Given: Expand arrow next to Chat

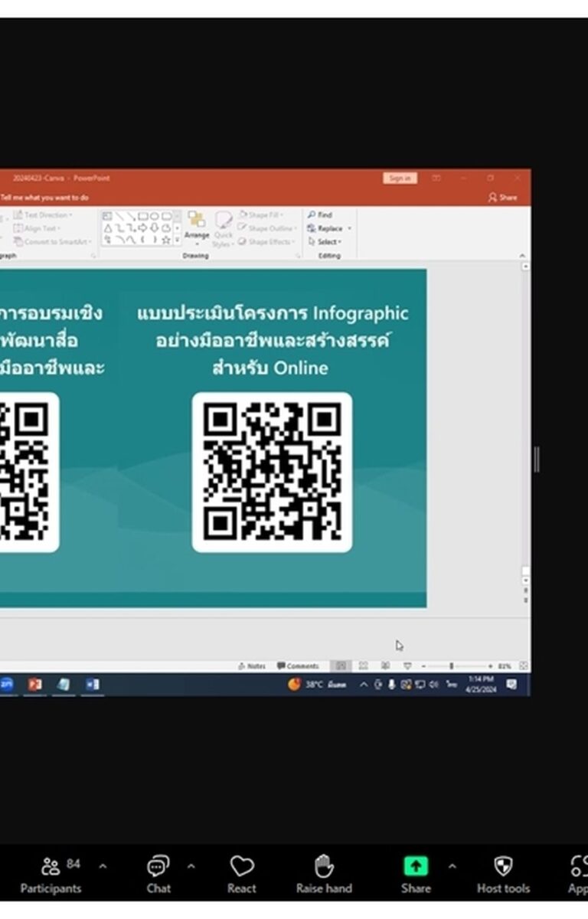Looking at the screenshot, I should 191,866.
